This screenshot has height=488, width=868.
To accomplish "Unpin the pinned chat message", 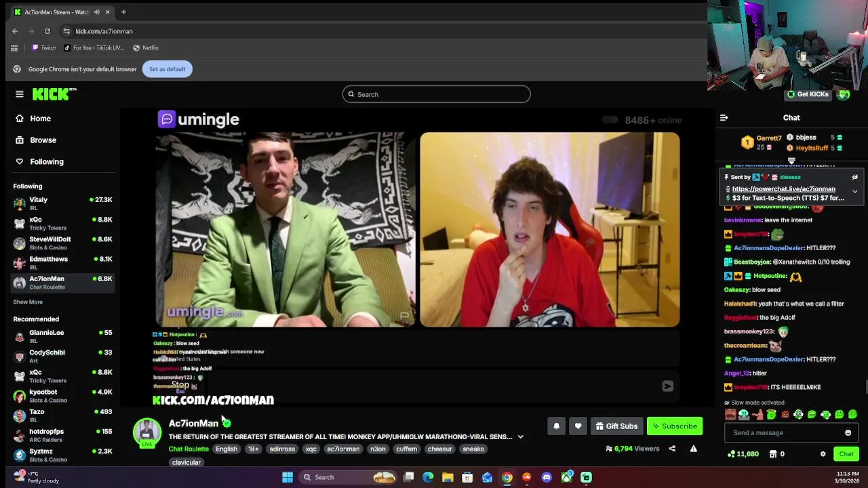I will click(854, 178).
